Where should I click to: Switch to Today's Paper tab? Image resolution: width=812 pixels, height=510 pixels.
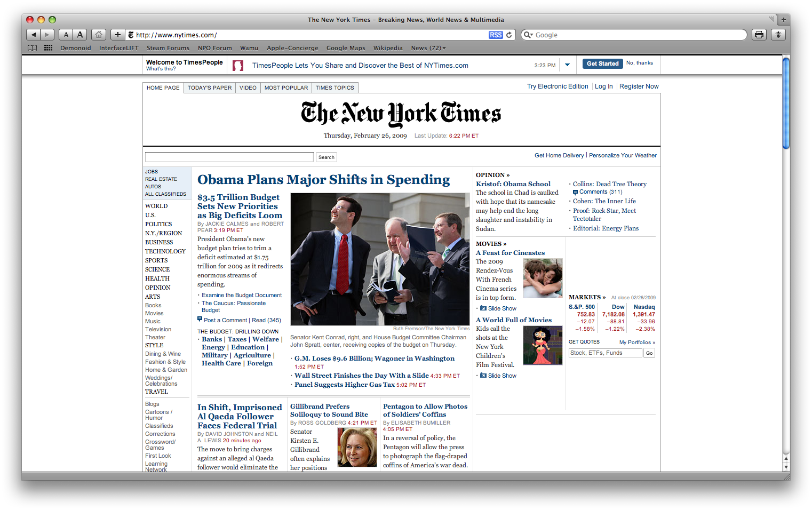(210, 87)
